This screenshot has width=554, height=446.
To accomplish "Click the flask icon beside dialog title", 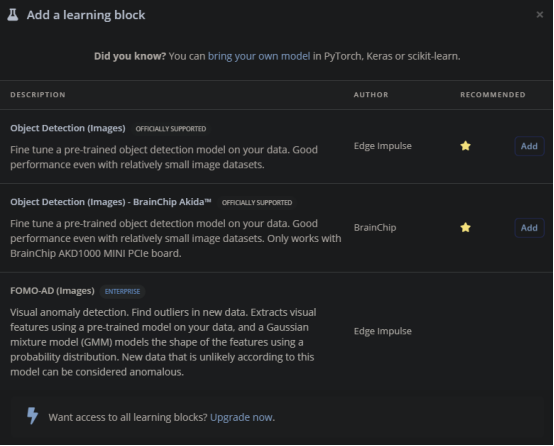I will [x=13, y=15].
